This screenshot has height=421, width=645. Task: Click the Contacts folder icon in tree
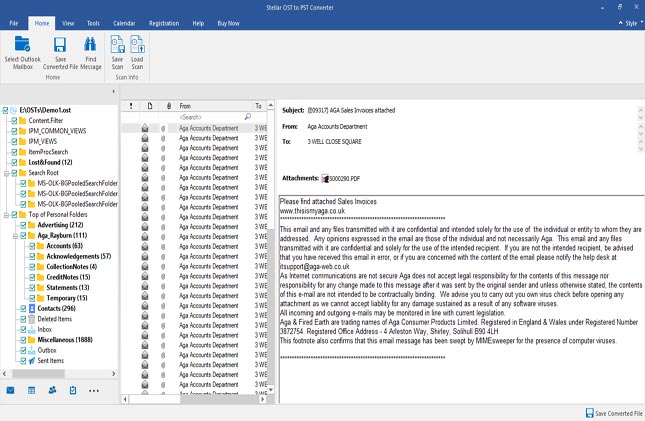[x=32, y=308]
